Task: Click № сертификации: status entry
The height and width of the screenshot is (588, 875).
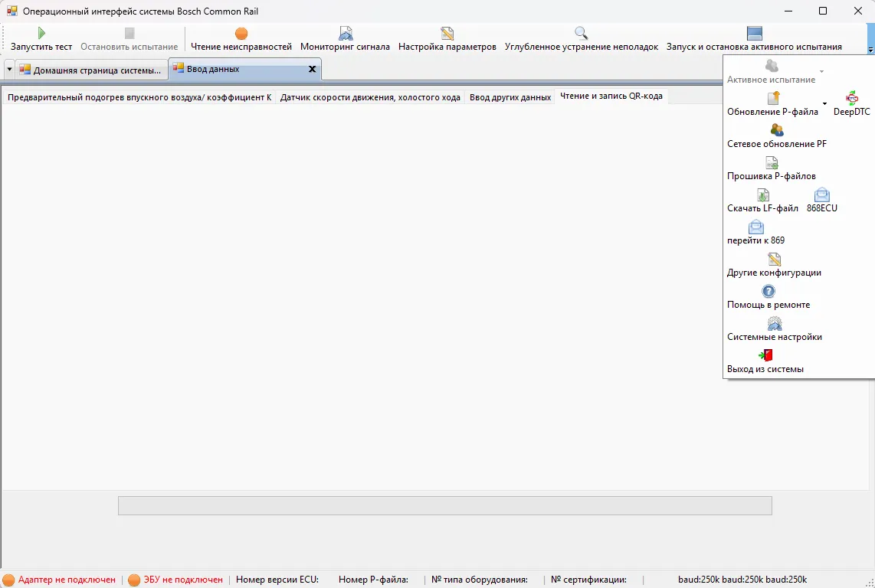Action: (x=588, y=580)
